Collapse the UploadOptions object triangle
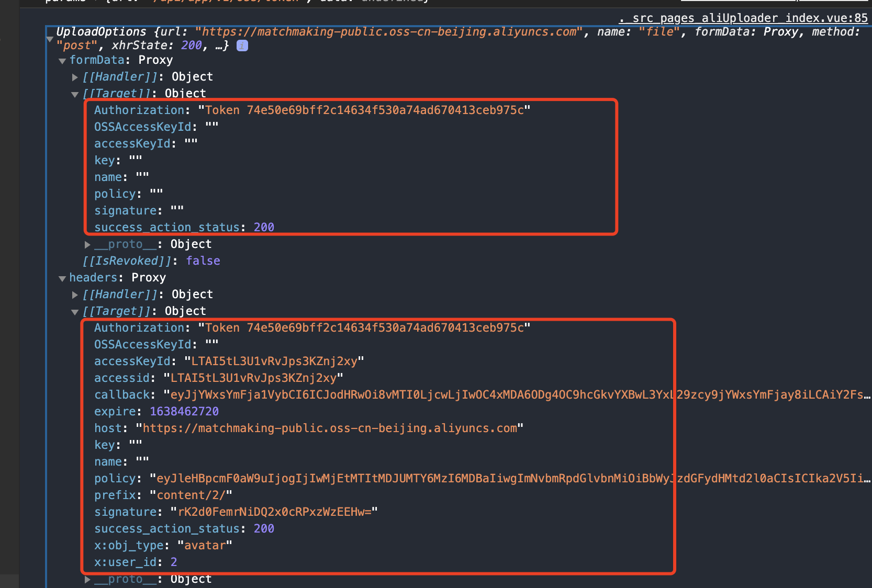 point(50,38)
